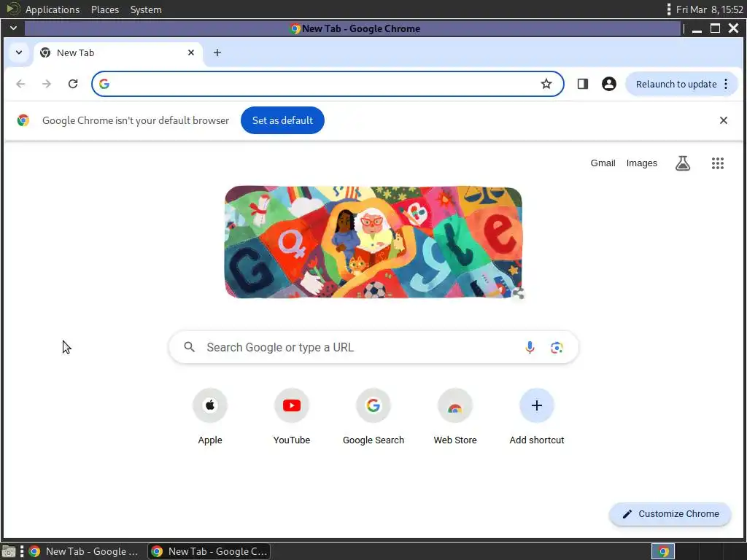Add a new shortcut tile
The image size is (747, 560).
click(536, 417)
